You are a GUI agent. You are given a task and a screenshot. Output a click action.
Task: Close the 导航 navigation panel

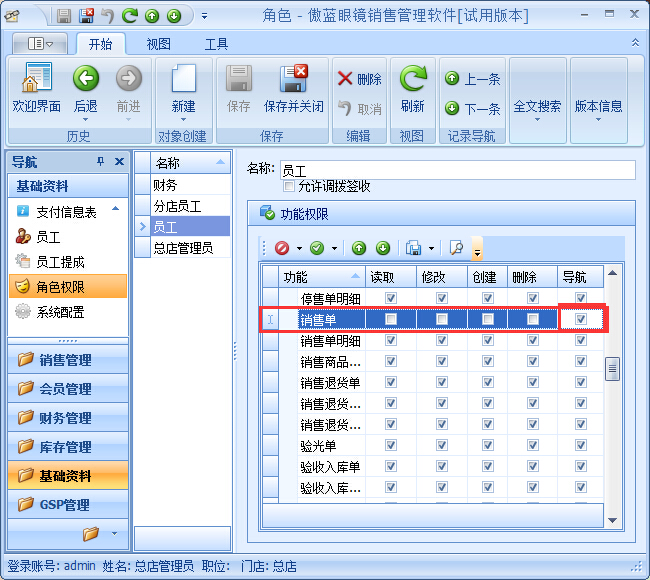pyautogui.click(x=119, y=161)
